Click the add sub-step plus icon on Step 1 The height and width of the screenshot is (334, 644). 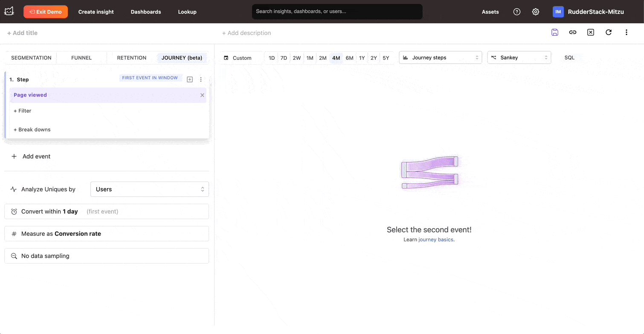[190, 79]
